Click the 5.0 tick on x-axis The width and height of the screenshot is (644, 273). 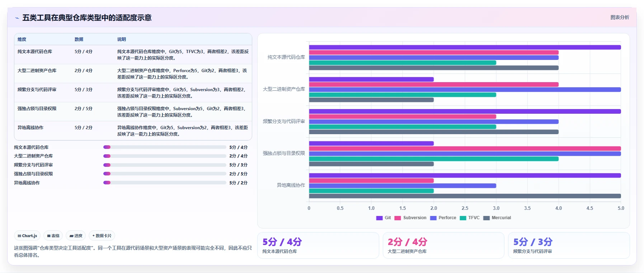(621, 208)
